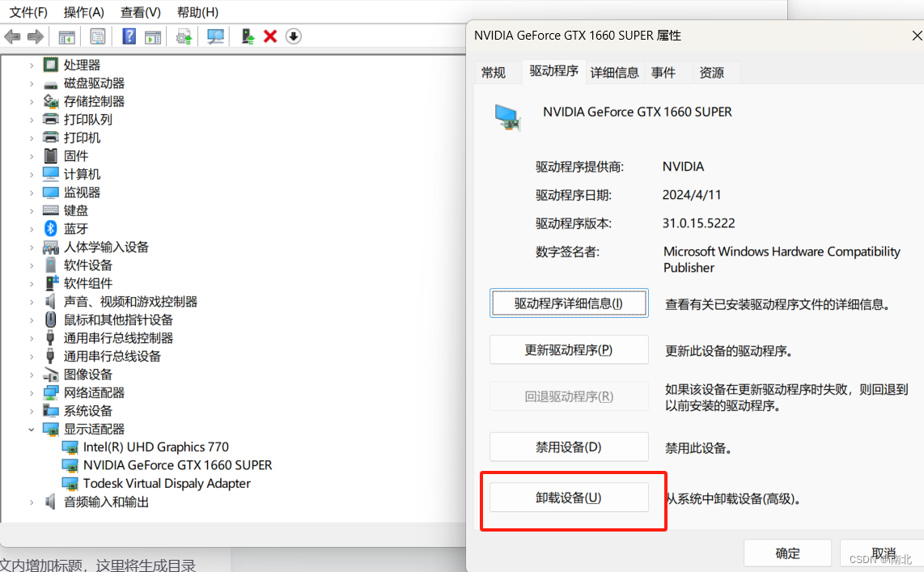
Task: Click the keyboard icon beside 键盘
Action: tap(51, 210)
